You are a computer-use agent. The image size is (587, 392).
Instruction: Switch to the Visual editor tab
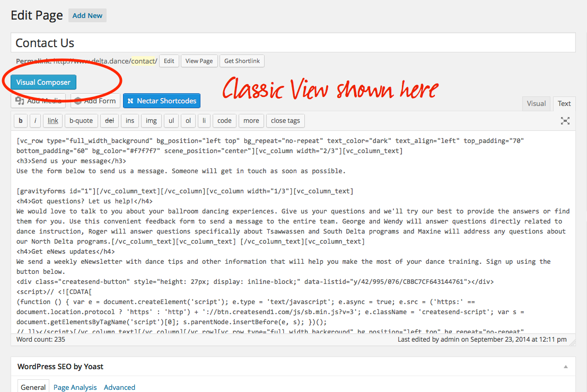coord(536,104)
